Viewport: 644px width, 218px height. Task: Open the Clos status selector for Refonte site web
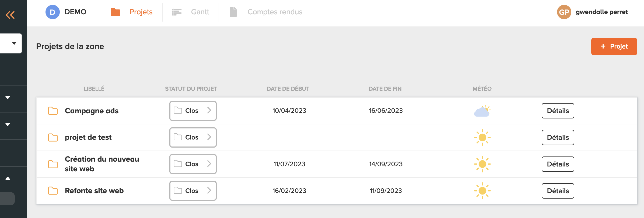[193, 191]
